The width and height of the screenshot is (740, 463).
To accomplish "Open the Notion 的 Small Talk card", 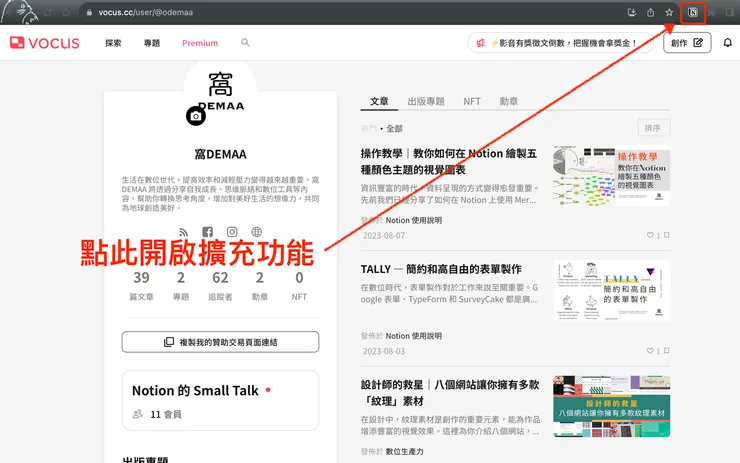I will point(220,400).
